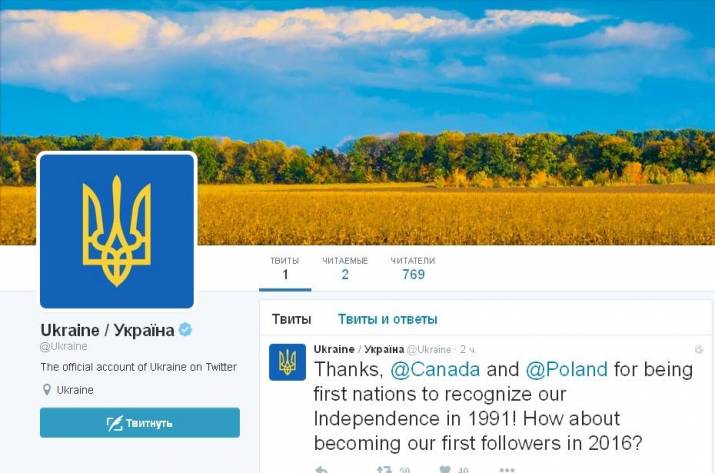Screen dimensions: 715x473
Task: Click the small globe icon on the tweet
Action: tap(699, 349)
